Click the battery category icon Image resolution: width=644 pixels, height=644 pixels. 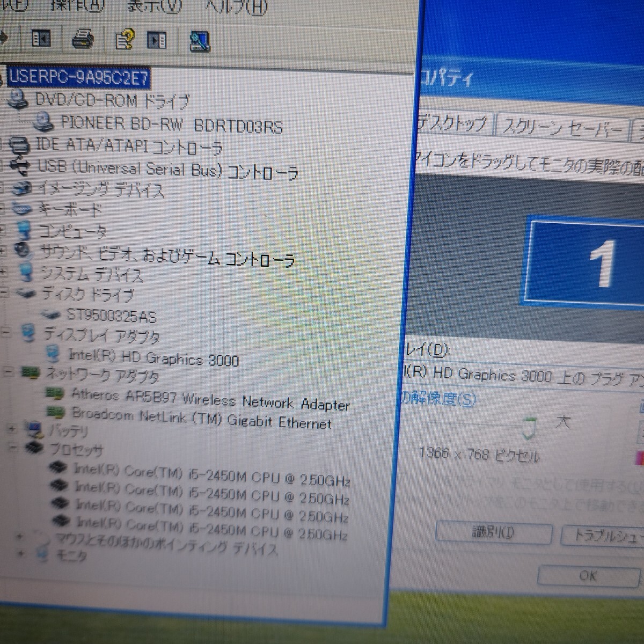tap(35, 430)
